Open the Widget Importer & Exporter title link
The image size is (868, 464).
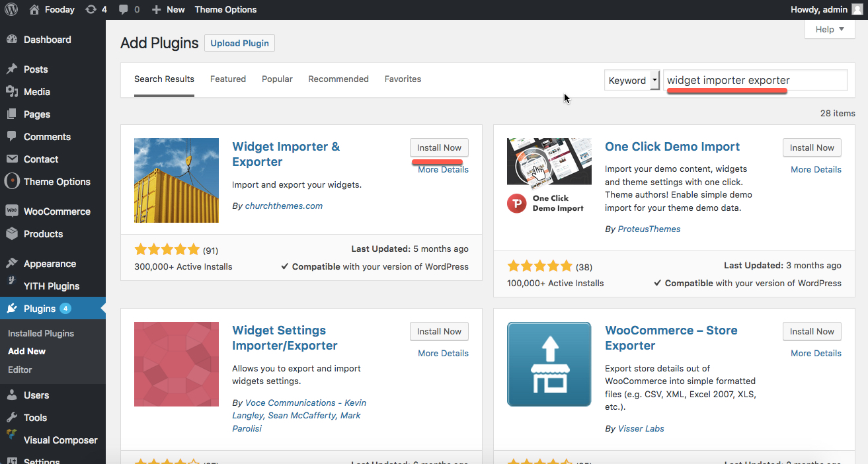(x=286, y=154)
